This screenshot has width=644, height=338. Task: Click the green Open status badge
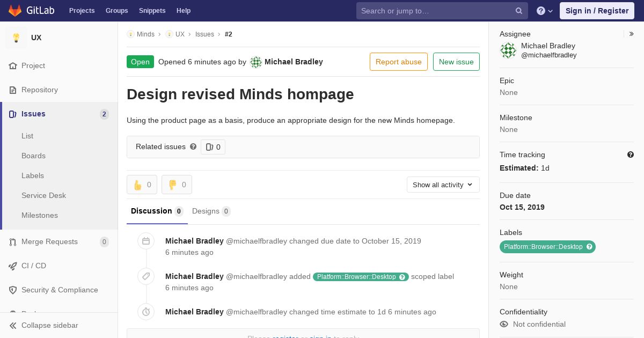140,62
